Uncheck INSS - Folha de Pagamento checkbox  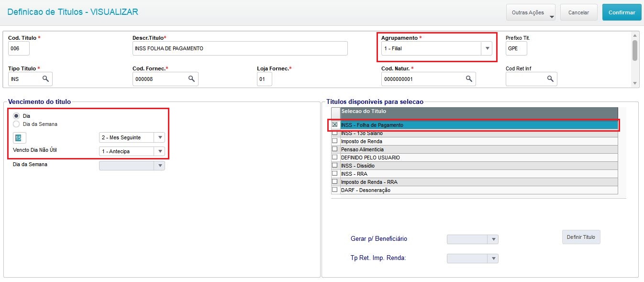click(335, 125)
